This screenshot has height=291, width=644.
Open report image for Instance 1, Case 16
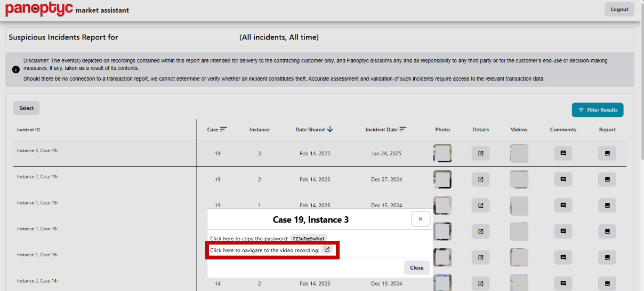click(x=607, y=257)
